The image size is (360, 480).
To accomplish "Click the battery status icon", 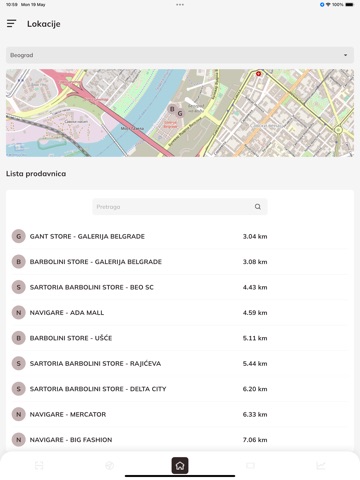I will (x=349, y=5).
